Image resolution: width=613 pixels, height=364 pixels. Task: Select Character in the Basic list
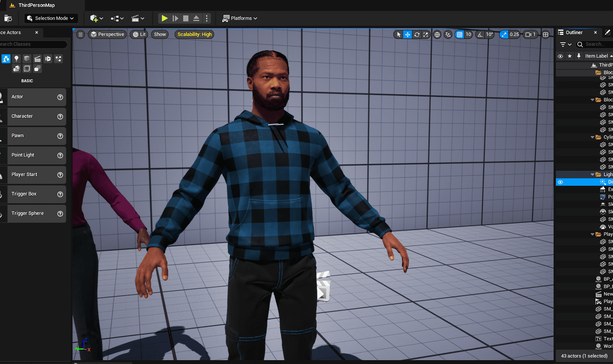pyautogui.click(x=33, y=116)
